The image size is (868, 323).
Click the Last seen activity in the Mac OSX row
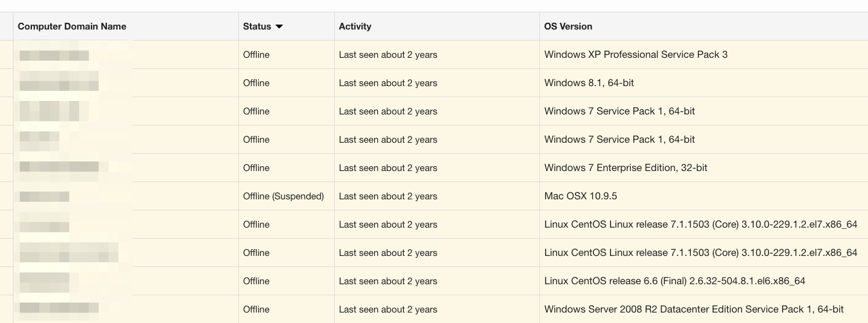click(x=388, y=196)
